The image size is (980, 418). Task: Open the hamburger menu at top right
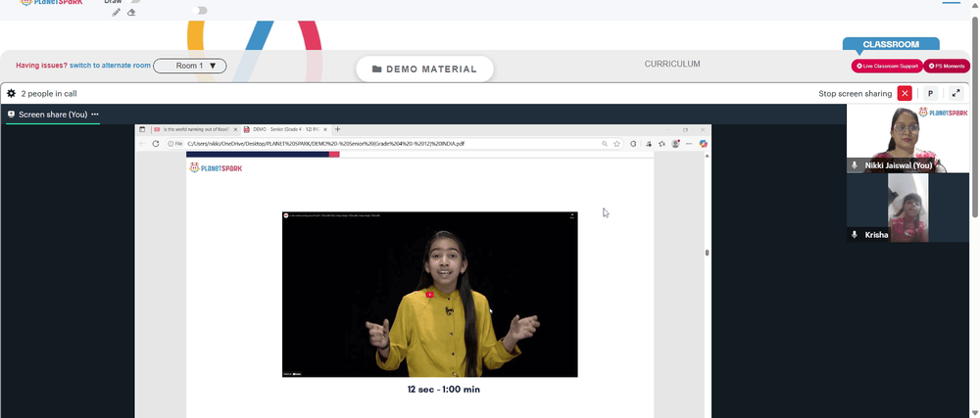coord(951,3)
